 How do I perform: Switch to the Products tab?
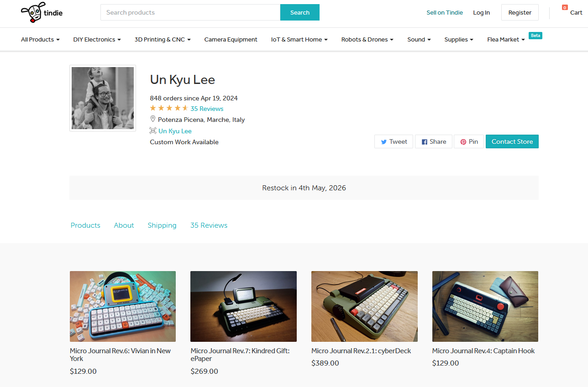85,225
